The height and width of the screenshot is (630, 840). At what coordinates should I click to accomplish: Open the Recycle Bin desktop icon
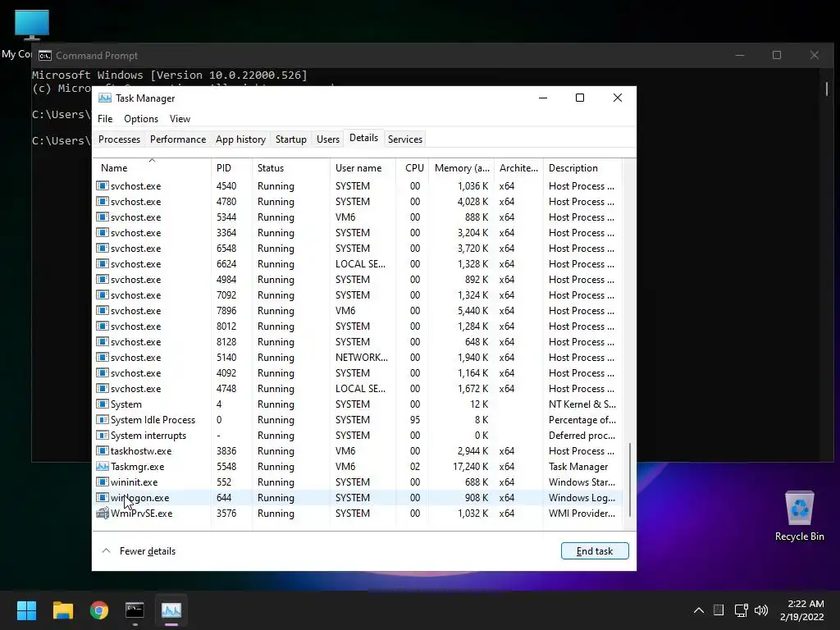click(799, 515)
